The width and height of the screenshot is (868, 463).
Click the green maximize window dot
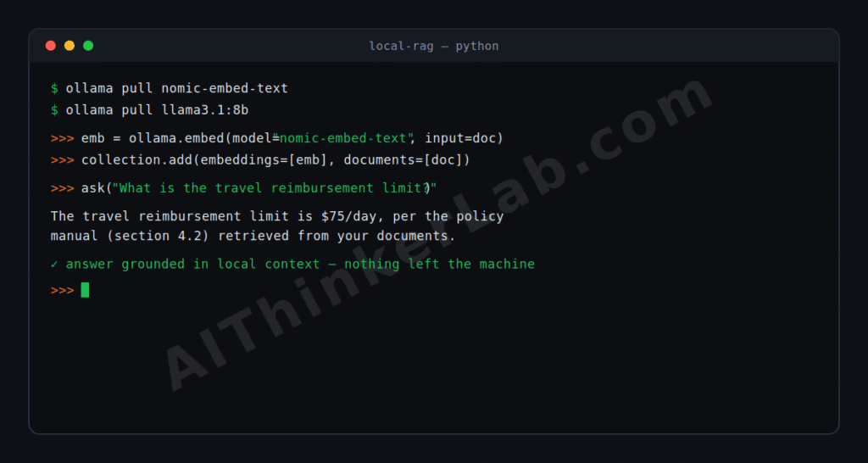88,46
